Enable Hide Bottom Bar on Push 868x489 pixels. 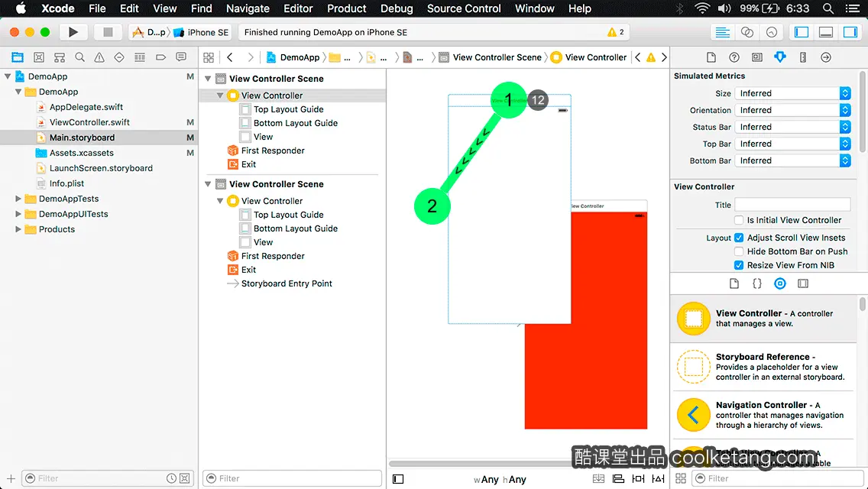click(x=738, y=251)
